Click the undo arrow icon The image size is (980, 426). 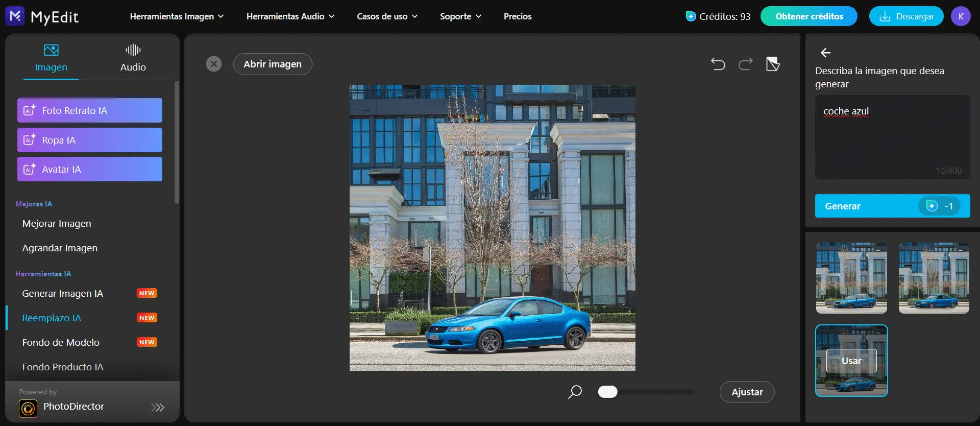pyautogui.click(x=718, y=64)
